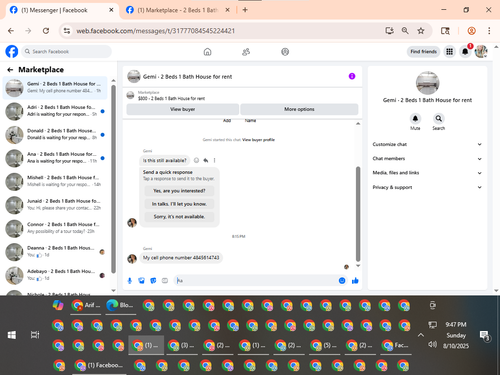Open Chrome zoom magnifier in address bar
Screen dimensions: 500x375
pos(405,31)
